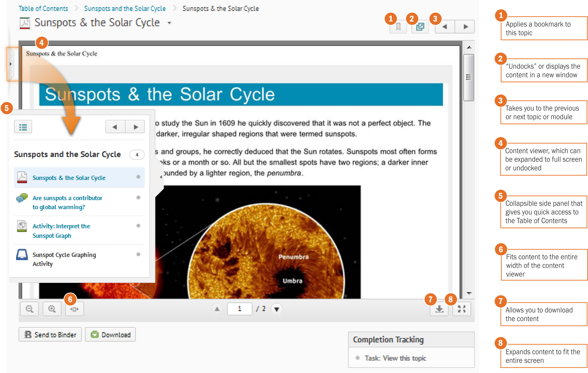The width and height of the screenshot is (588, 373).
Task: Click completion dot for Graphing Activity
Action: coord(139,254)
